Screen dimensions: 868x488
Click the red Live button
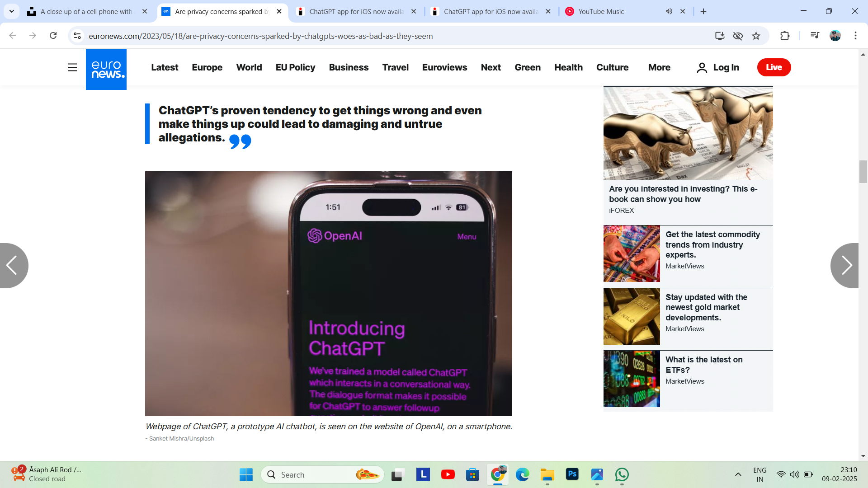point(774,67)
